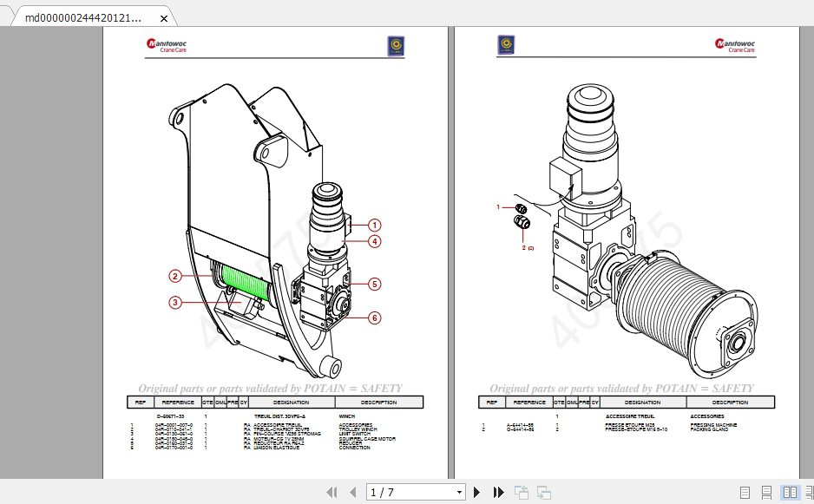Go to the previous page

[x=352, y=492]
